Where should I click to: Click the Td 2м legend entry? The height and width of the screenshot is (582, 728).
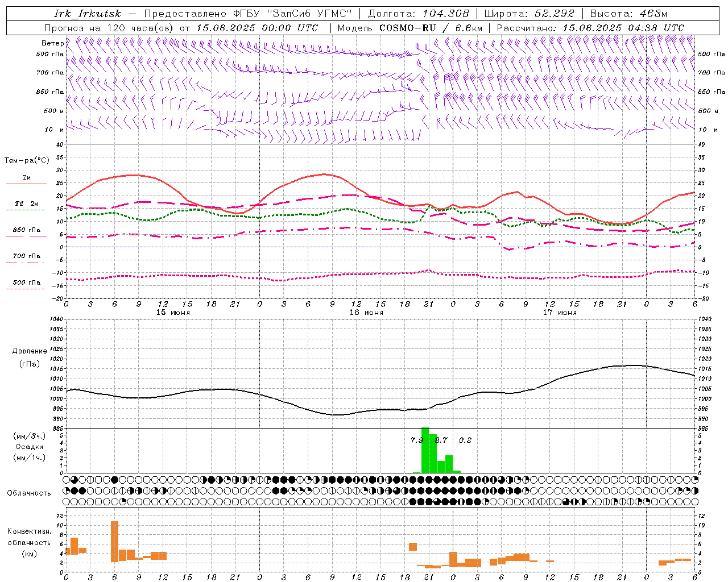point(27,203)
